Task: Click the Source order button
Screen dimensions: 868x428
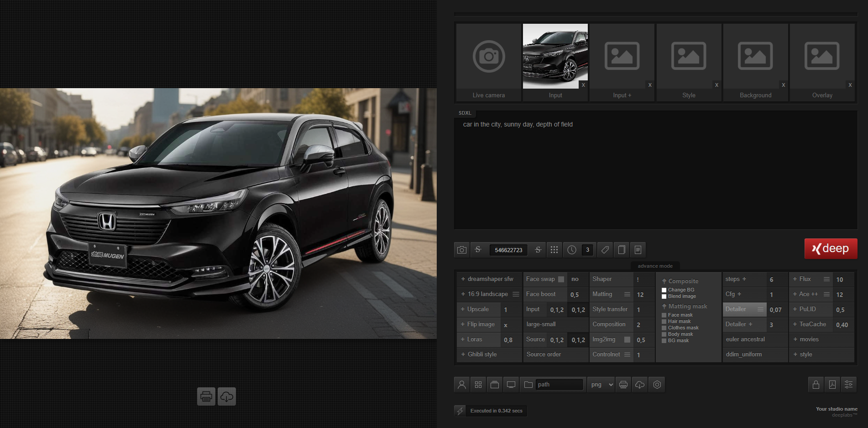Action: pyautogui.click(x=556, y=354)
